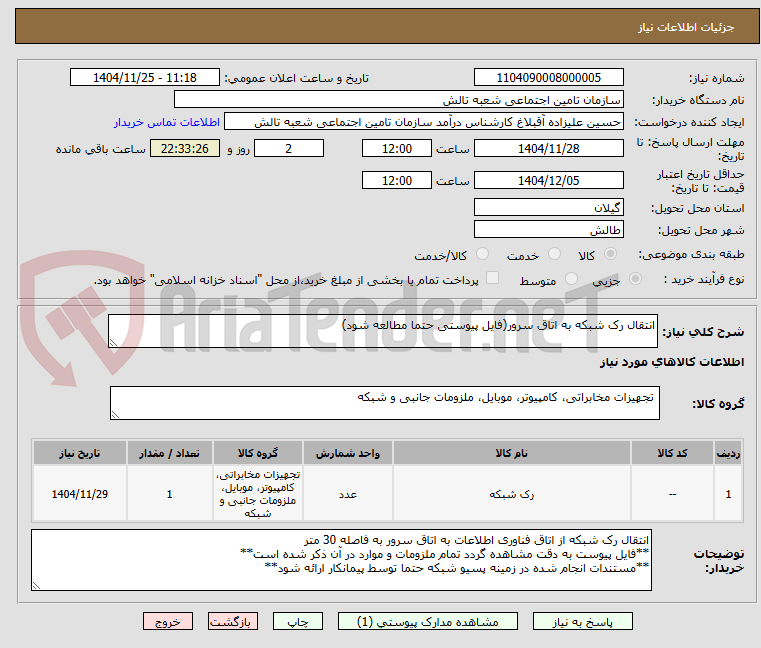Click the پاسخ به نیاز button
The height and width of the screenshot is (648, 761).
click(582, 621)
